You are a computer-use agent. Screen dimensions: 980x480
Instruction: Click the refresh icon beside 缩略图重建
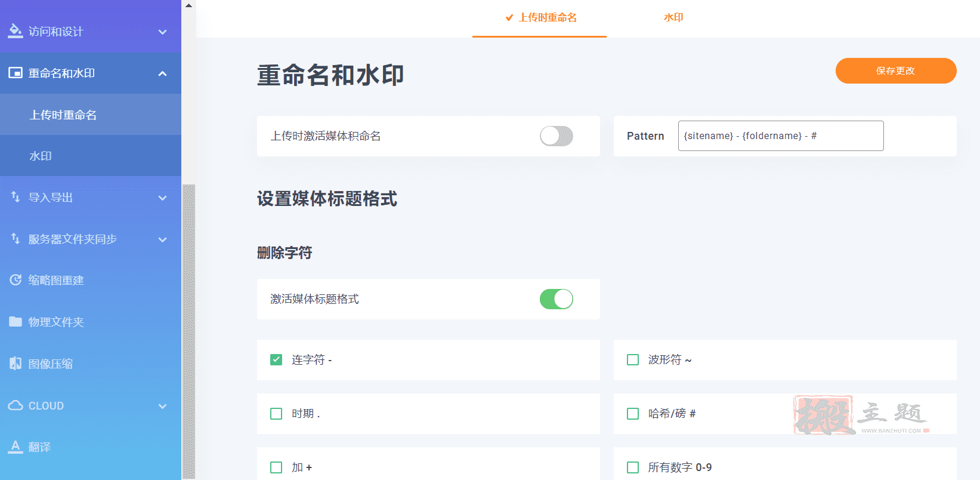[x=16, y=280]
